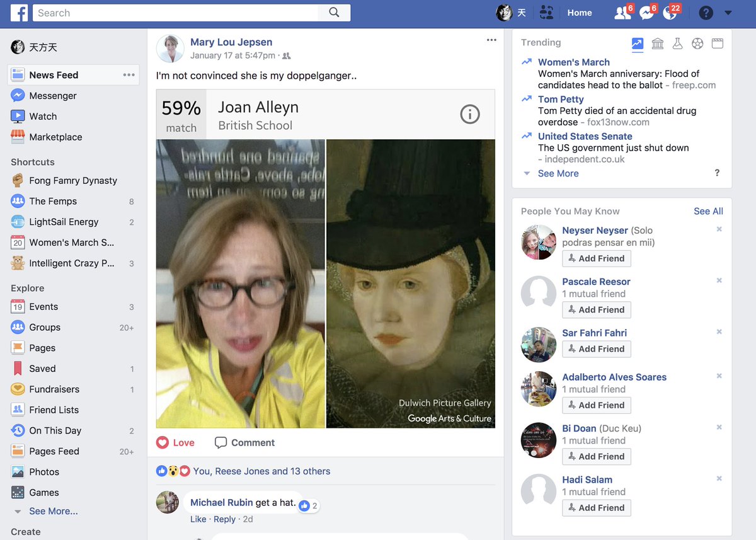
Task: Open globe notifications icon with 22 badge
Action: pyautogui.click(x=670, y=13)
